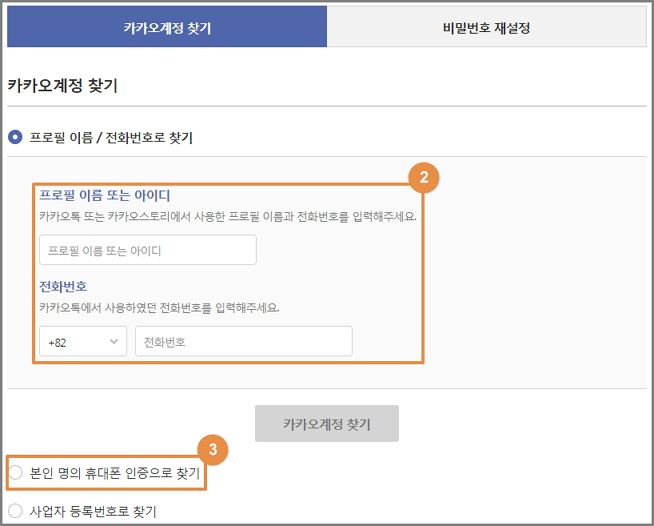Click the 전화번호 heading label

[63, 287]
